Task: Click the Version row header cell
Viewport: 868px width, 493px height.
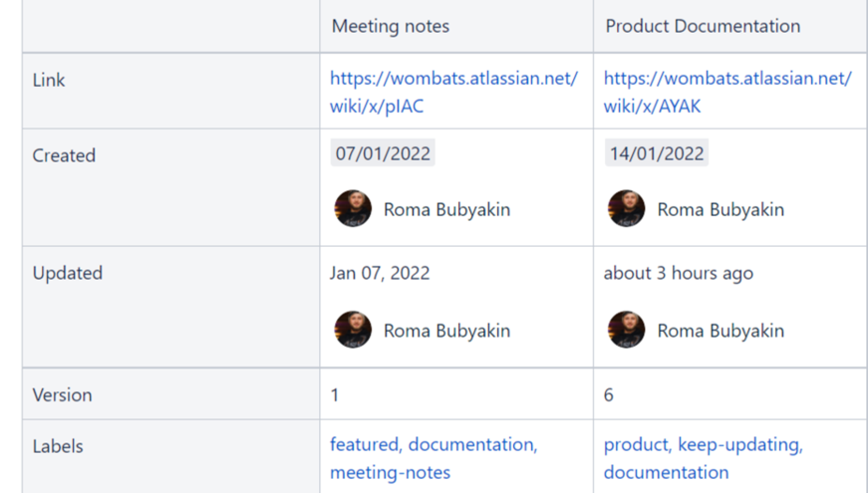Action: [x=62, y=394]
